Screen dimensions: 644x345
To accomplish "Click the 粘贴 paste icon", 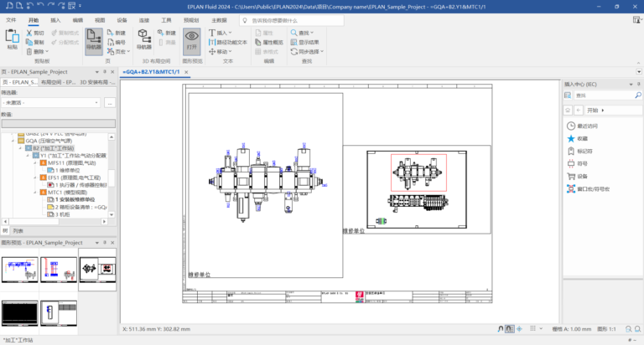I will click(12, 36).
